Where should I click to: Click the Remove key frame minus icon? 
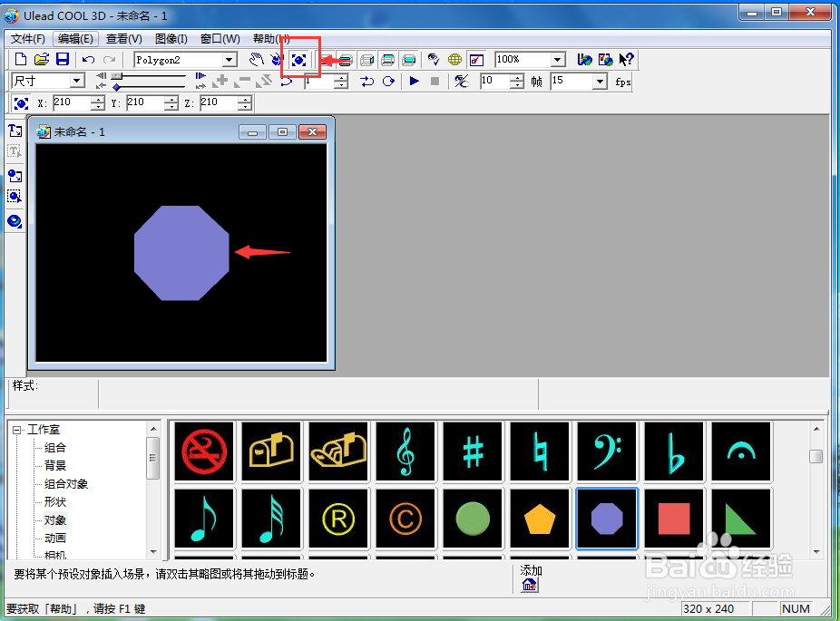tap(242, 81)
